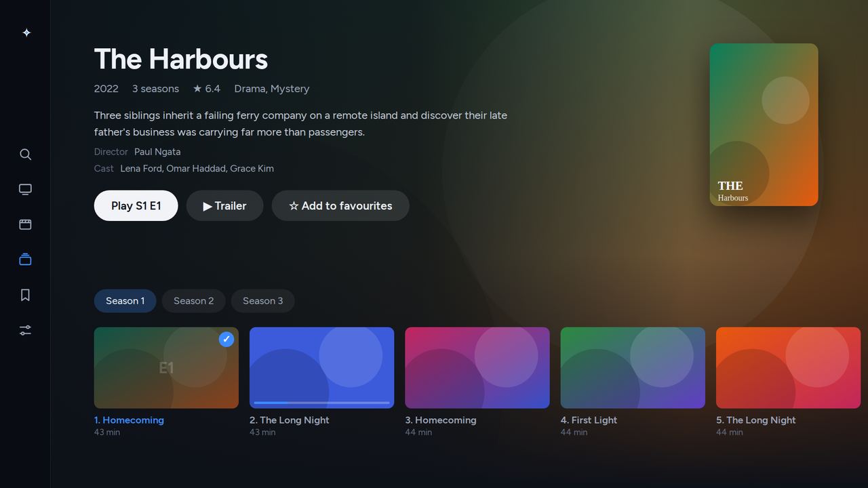868x488 pixels.
Task: Click the title '1. Homecoming'
Action: [129, 420]
